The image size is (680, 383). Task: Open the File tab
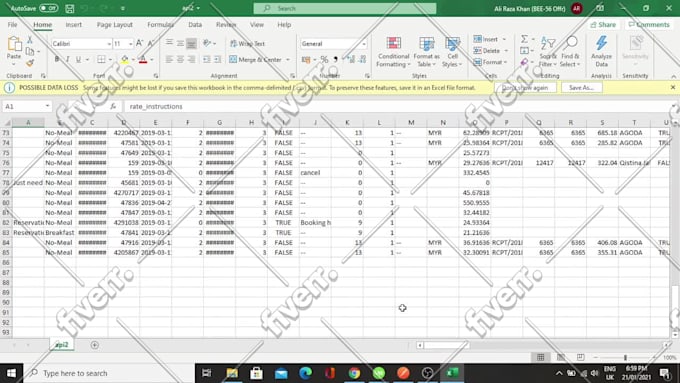point(13,25)
